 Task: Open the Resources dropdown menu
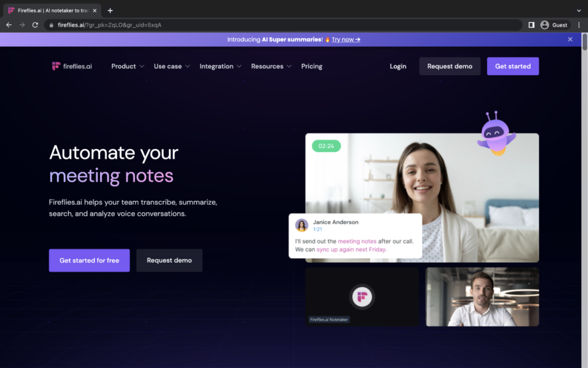point(271,66)
